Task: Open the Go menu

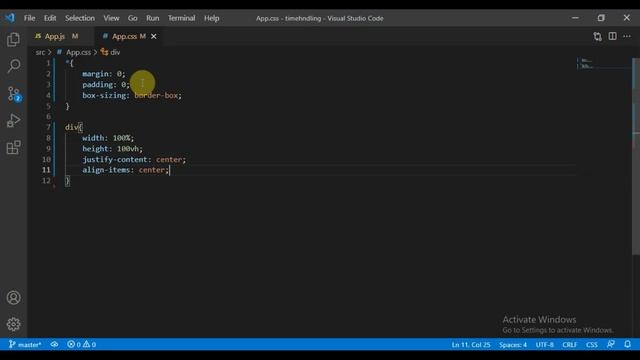Action: tap(132, 18)
